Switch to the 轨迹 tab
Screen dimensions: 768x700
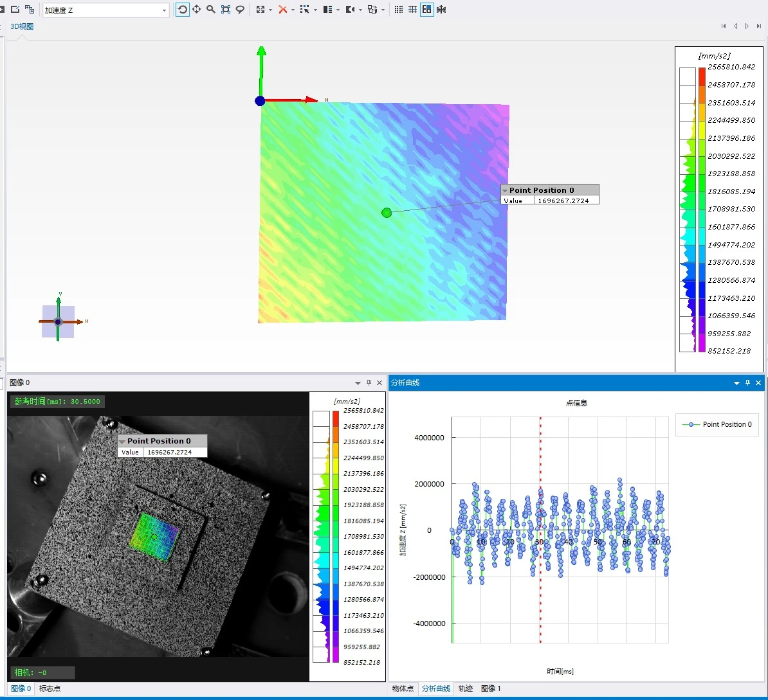point(466,688)
